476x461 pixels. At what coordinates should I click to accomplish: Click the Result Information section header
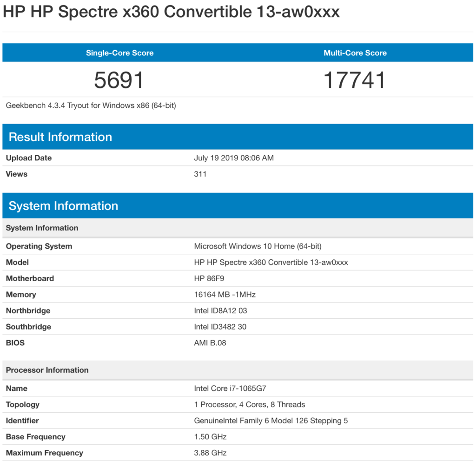60,137
